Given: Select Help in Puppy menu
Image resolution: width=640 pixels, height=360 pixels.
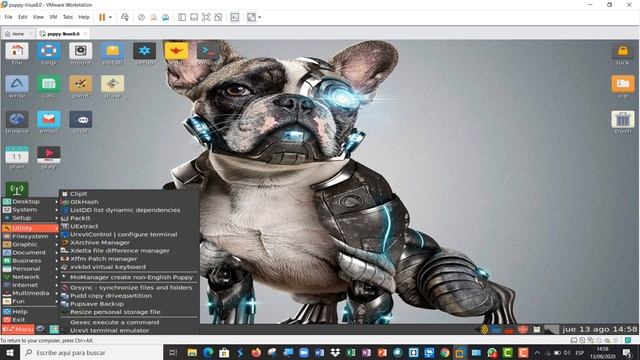Looking at the screenshot, I should pyautogui.click(x=30, y=311).
